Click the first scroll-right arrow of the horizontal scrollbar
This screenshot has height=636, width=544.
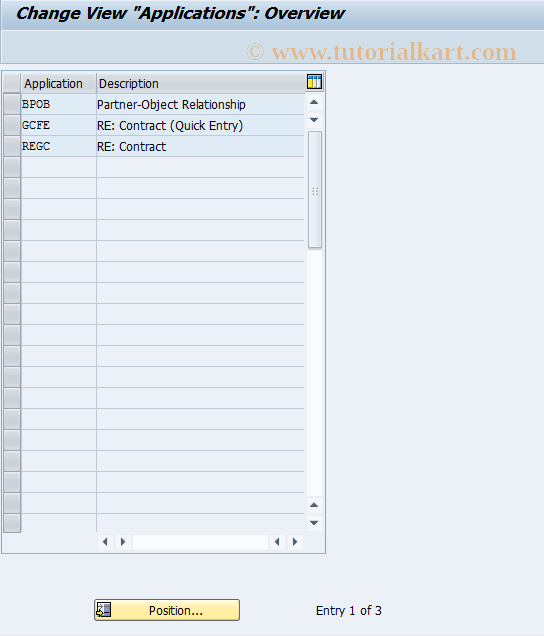point(123,542)
